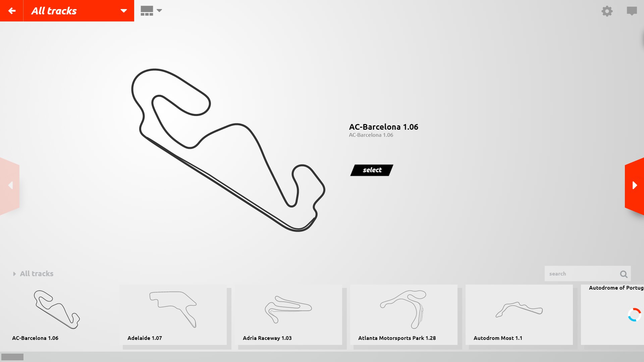Screen dimensions: 644x362
Task: Click the search magnifier icon
Action: click(624, 274)
